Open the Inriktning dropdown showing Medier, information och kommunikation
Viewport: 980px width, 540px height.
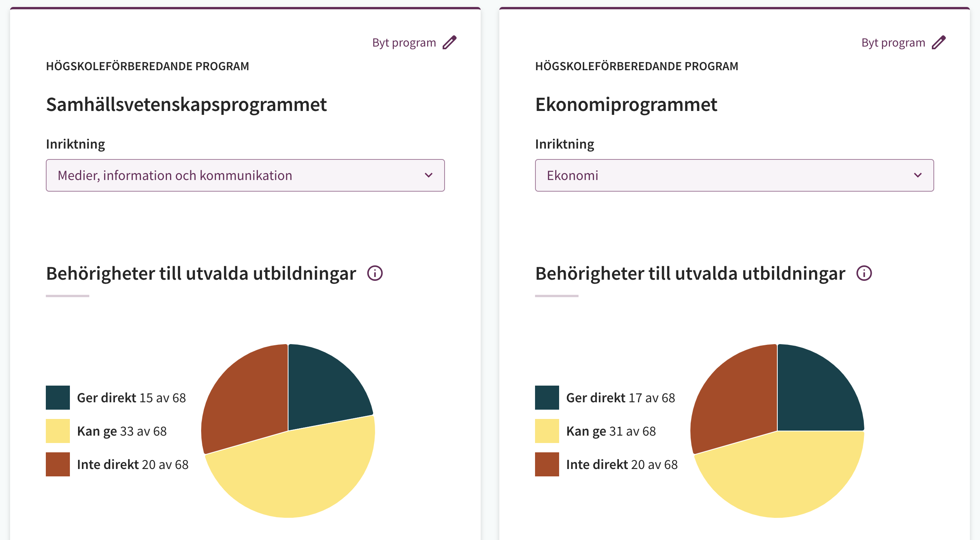point(245,175)
